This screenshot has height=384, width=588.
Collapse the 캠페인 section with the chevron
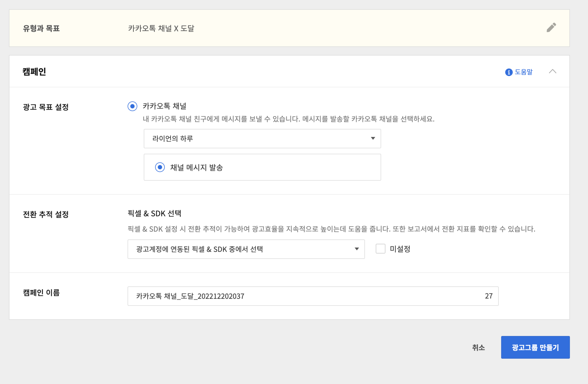click(x=552, y=72)
